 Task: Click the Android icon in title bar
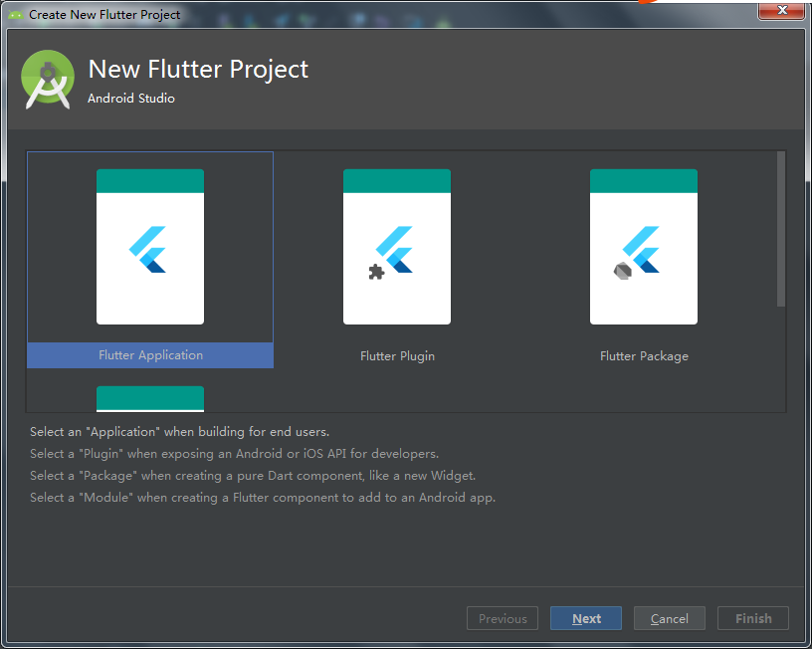(16, 15)
